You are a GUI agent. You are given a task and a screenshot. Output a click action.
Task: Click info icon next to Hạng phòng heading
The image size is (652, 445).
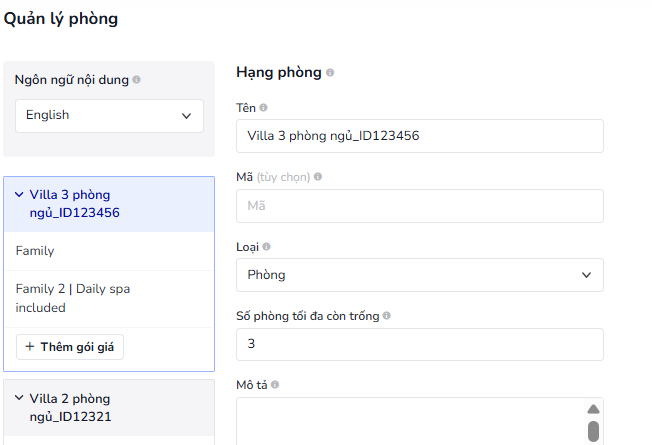(x=330, y=72)
